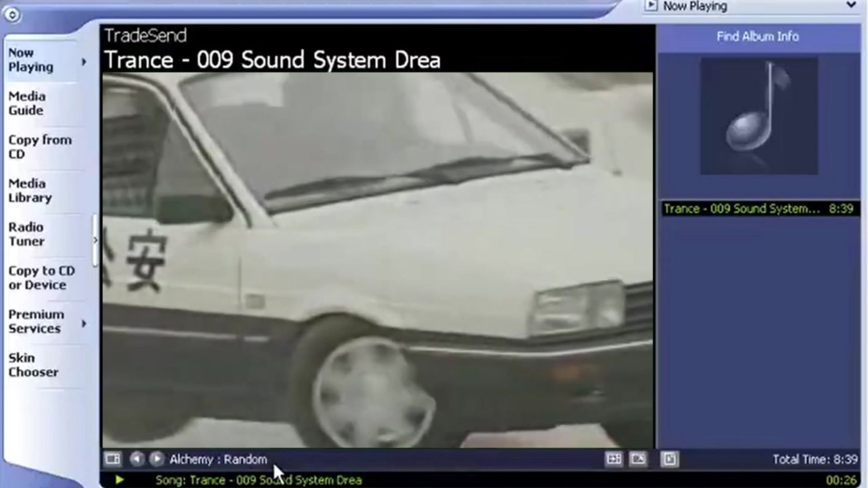Screen dimensions: 868x488
Task: Click the visualization options icon
Action: coord(112,459)
